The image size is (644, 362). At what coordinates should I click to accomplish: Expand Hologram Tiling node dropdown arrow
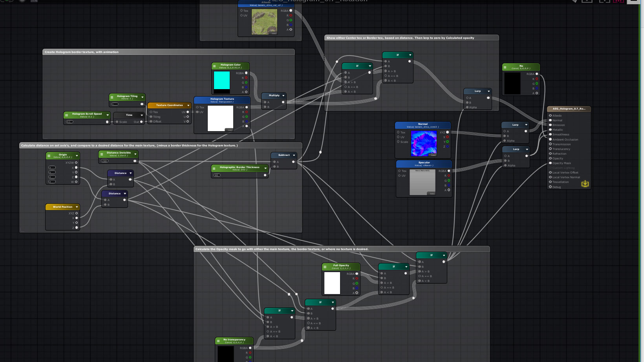pos(142,97)
